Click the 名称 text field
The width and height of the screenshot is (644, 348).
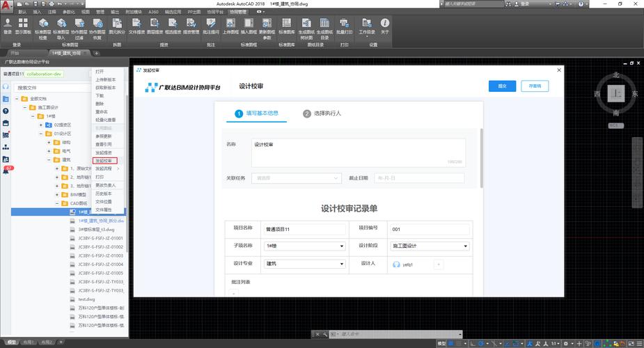[x=358, y=152]
